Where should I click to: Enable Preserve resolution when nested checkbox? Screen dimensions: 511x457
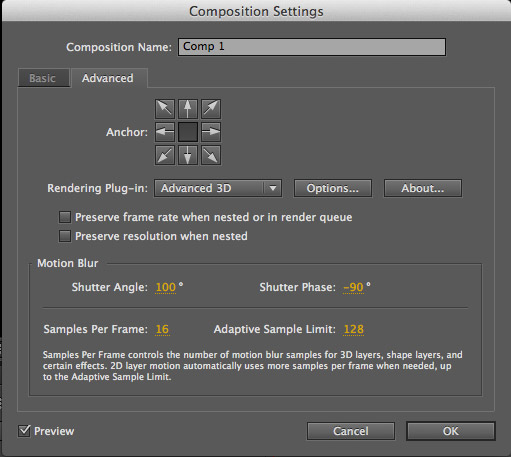pyautogui.click(x=65, y=236)
